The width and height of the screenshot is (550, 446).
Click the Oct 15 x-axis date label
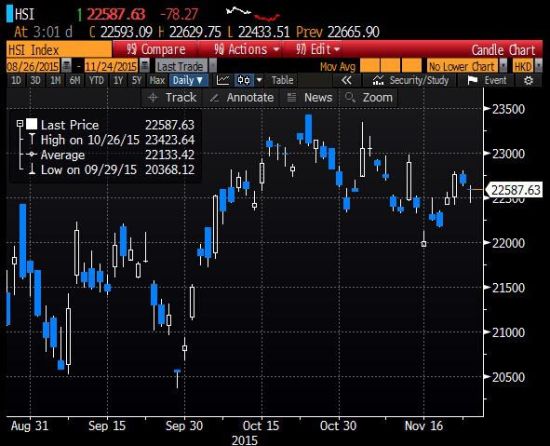point(261,426)
